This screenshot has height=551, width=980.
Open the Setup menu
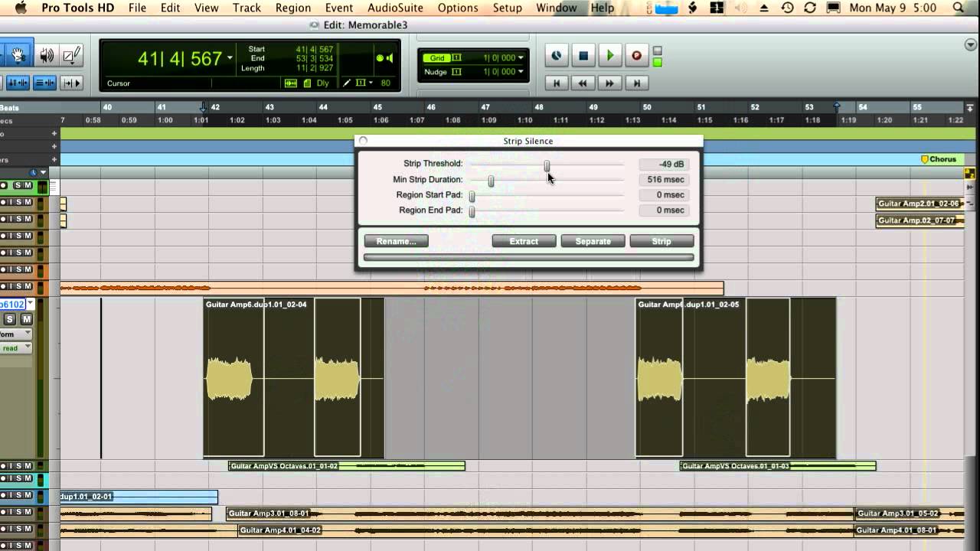[507, 8]
